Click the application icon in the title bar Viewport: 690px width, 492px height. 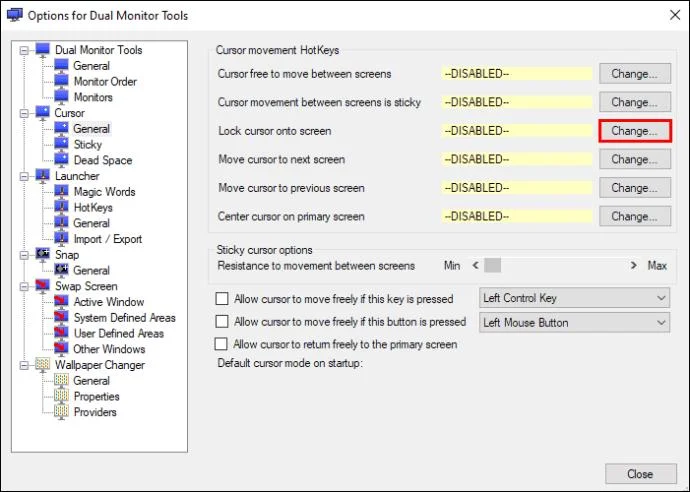point(15,15)
